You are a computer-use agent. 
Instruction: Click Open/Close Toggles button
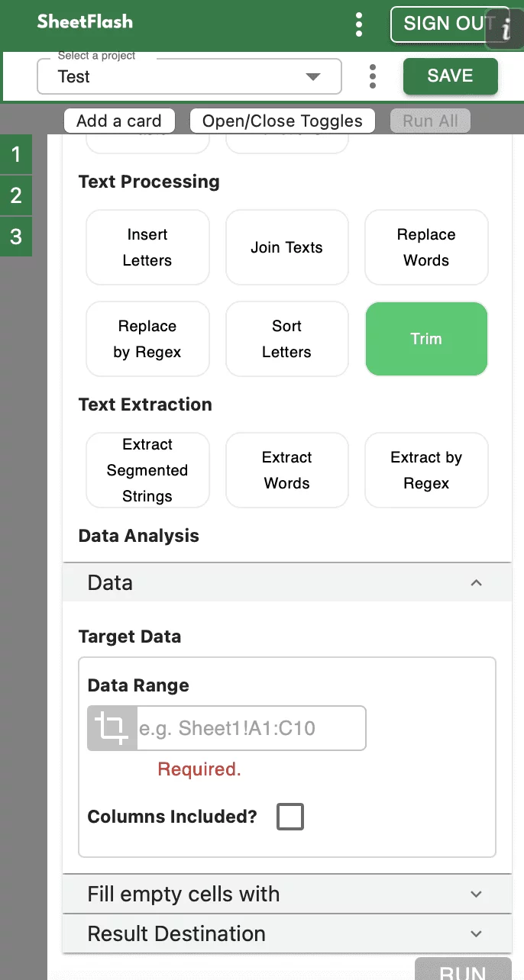coord(283,121)
